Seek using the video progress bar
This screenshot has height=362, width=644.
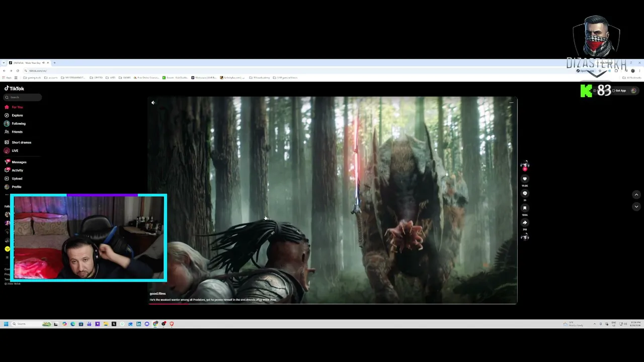coord(333,304)
